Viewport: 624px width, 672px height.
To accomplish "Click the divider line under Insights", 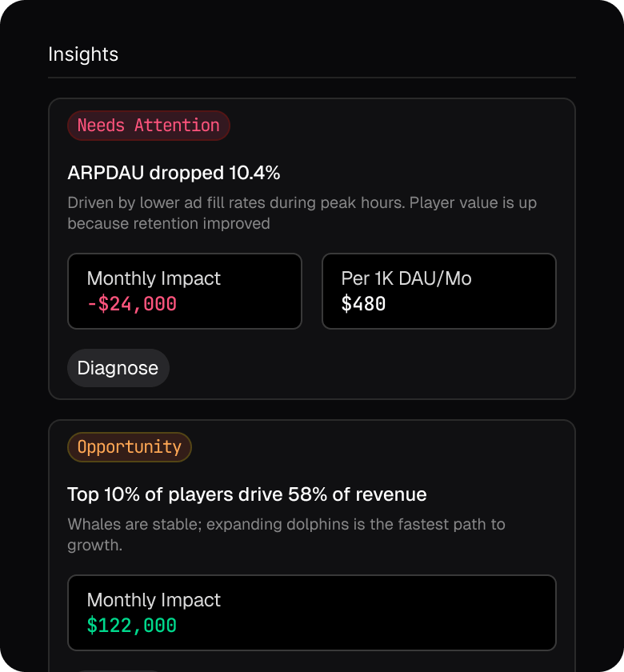I will [x=311, y=78].
